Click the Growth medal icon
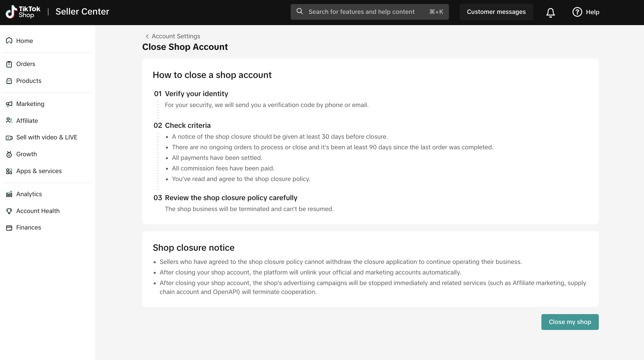The image size is (644, 360). click(x=9, y=154)
